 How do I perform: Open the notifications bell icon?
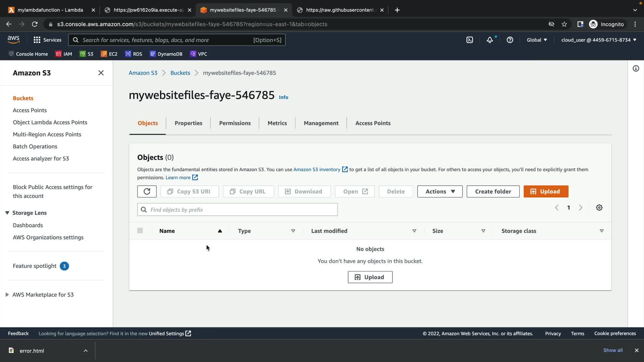point(490,40)
